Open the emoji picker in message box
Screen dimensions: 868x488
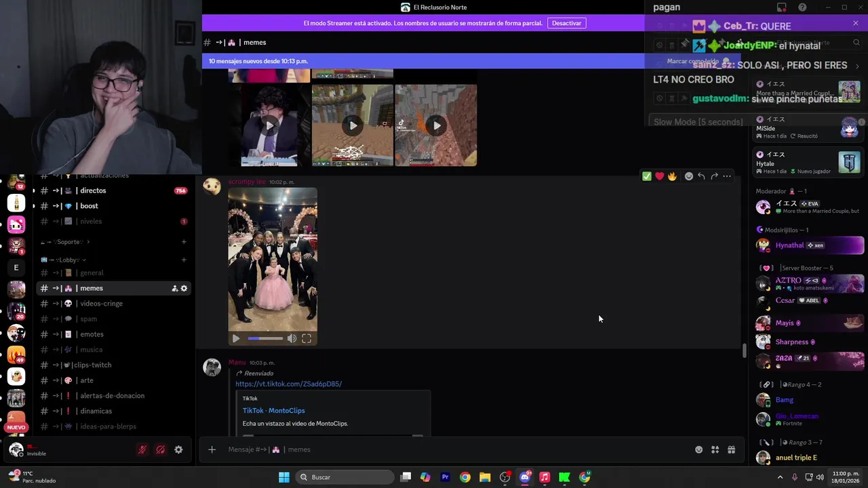point(698,449)
